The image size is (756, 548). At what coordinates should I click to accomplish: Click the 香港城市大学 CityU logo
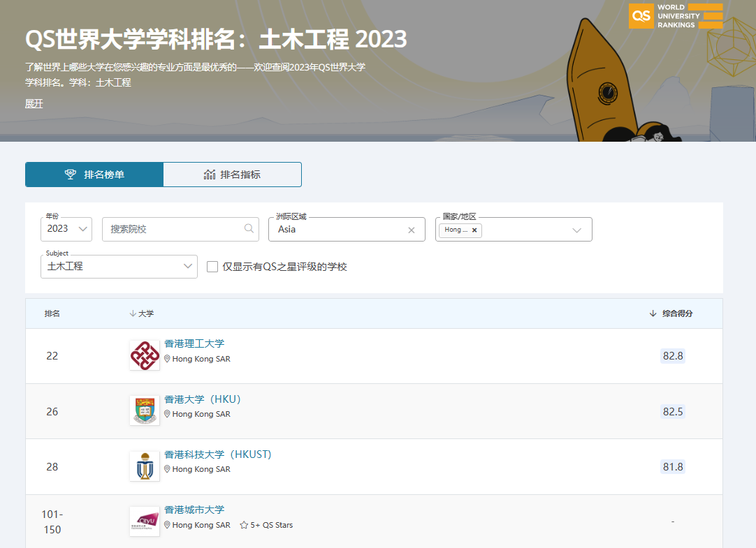(145, 521)
